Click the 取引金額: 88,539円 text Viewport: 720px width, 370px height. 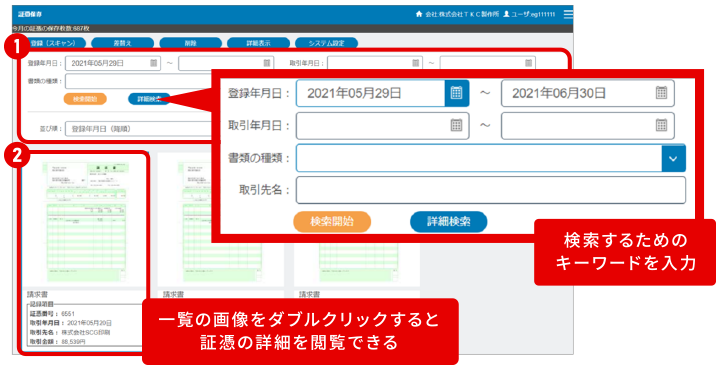point(57,342)
